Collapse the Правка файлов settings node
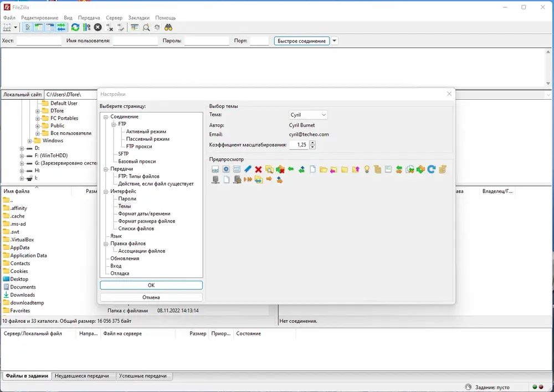Viewport: 554px width, 392px height. point(106,244)
